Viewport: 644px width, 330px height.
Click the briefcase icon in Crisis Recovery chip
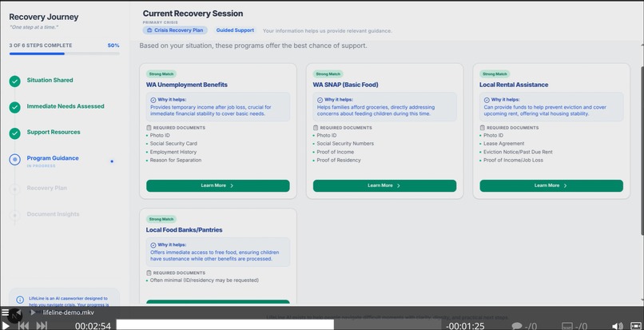pyautogui.click(x=149, y=30)
